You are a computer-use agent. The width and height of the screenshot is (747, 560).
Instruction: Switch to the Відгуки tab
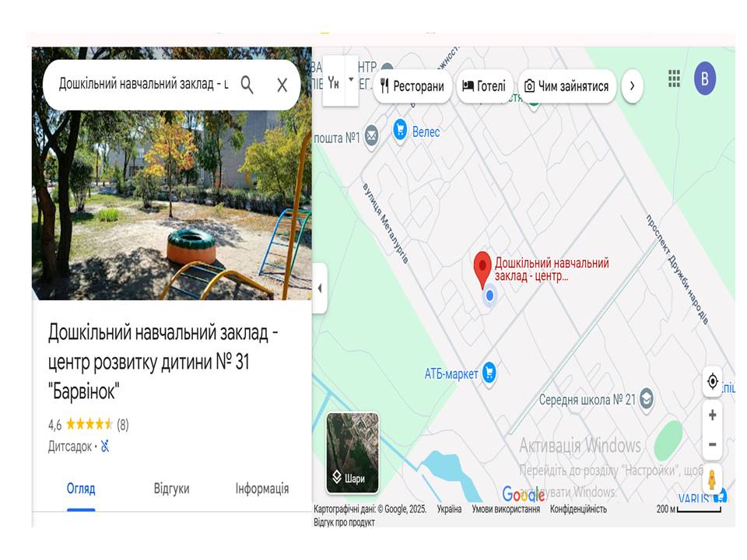(171, 489)
